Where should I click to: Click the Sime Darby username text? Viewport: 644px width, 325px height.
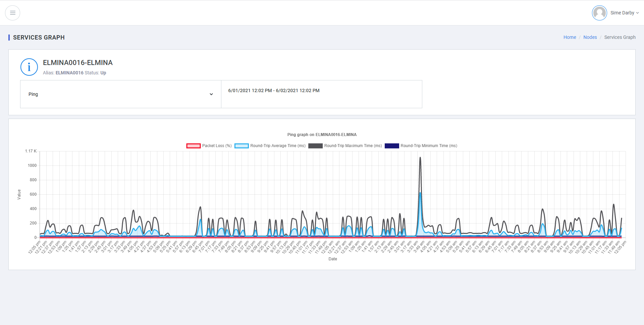click(x=622, y=13)
